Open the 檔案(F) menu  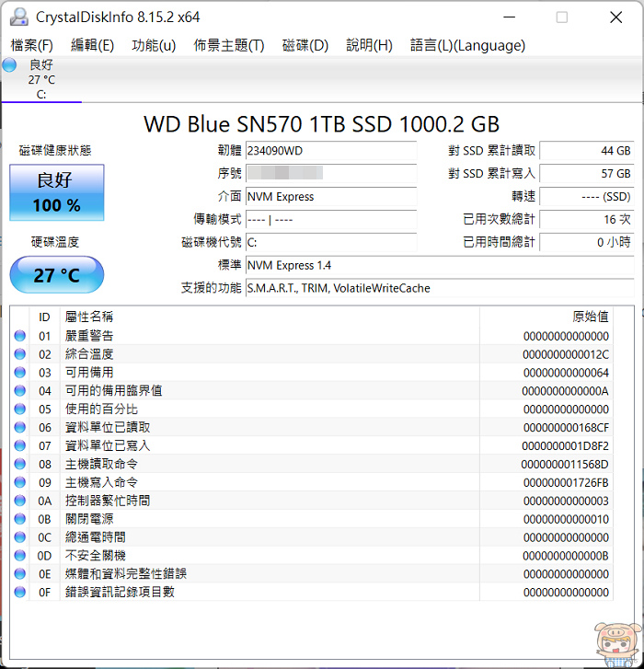31,45
